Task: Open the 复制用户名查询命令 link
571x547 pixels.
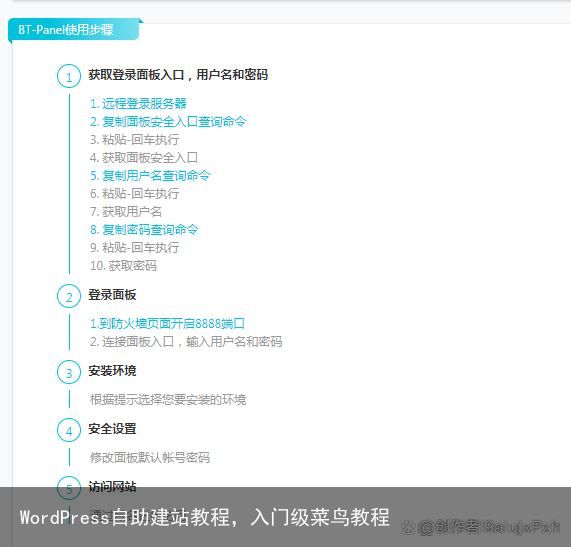Action: (150, 176)
